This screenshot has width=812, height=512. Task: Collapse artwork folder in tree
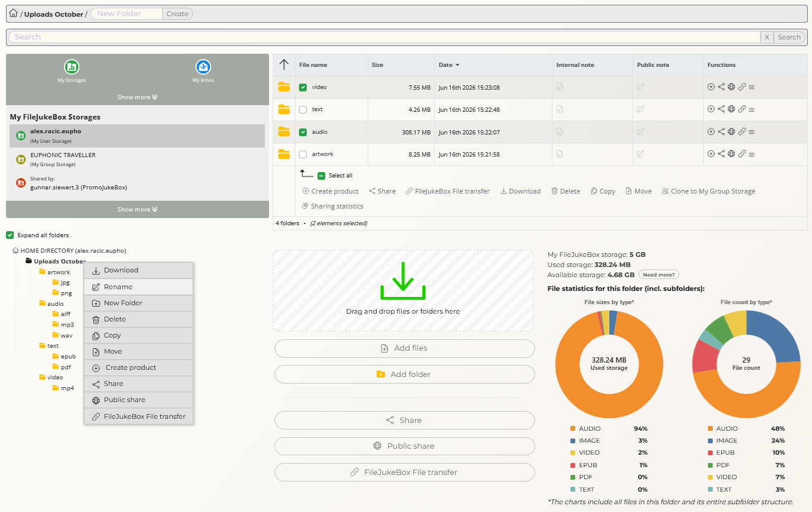click(42, 272)
